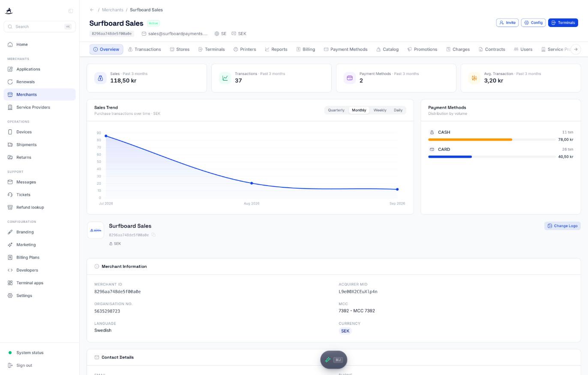Image resolution: width=588 pixels, height=375 pixels.
Task: Open Tickets in the sidebar
Action: coord(39,195)
